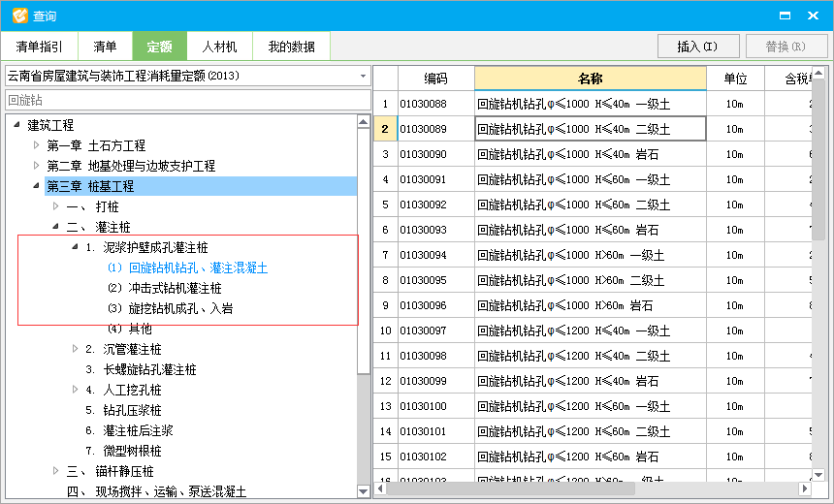Click the 编码 column header
The height and width of the screenshot is (504, 834).
click(x=436, y=79)
